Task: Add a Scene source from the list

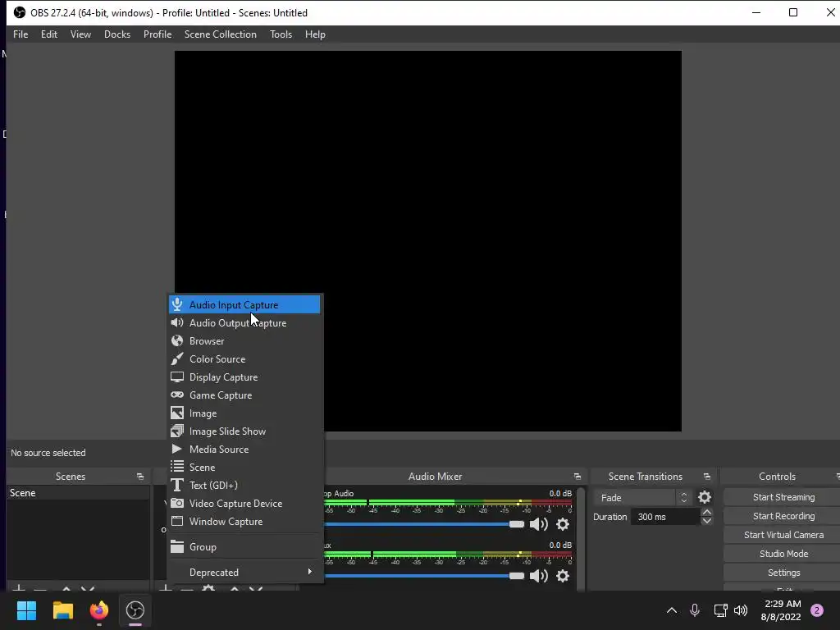Action: pyautogui.click(x=244, y=468)
